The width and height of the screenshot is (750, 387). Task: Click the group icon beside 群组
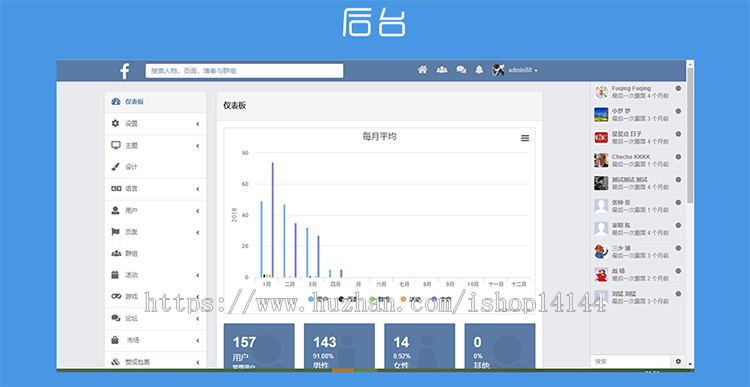coord(116,254)
